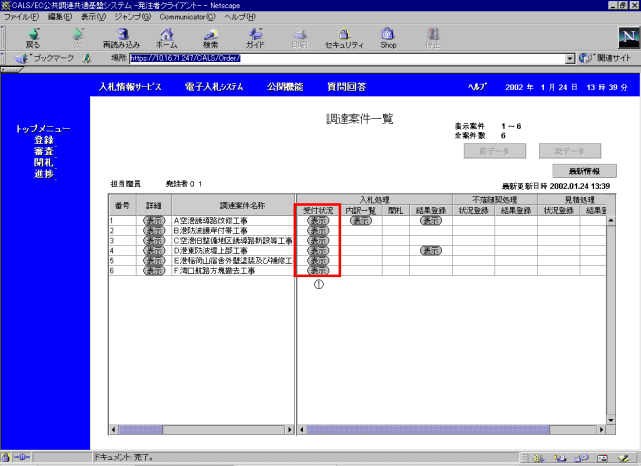Go to Home (ホーム) icon
This screenshot has width=641, height=466.
[166, 38]
